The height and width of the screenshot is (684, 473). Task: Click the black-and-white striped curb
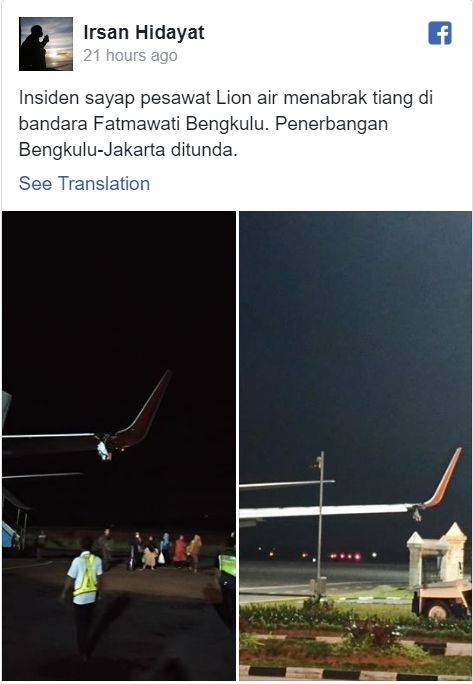click(x=355, y=673)
